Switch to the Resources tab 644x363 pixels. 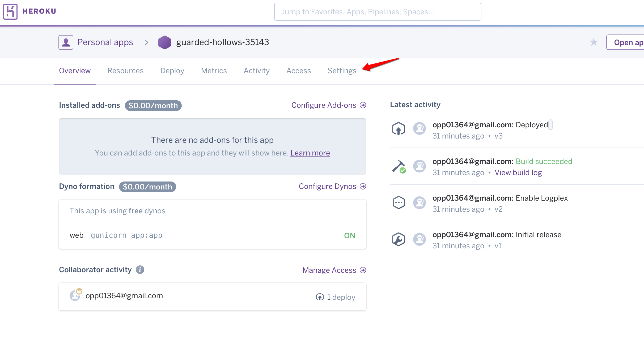point(125,71)
